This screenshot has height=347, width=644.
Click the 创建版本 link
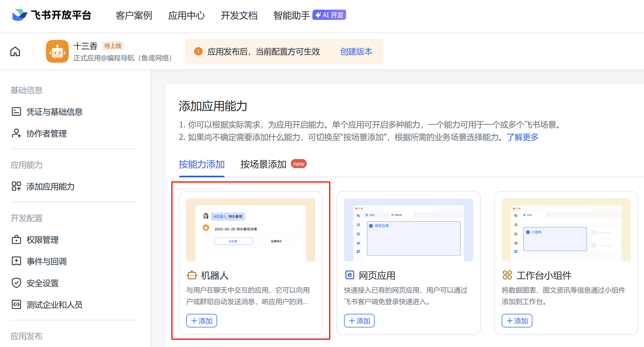[356, 51]
